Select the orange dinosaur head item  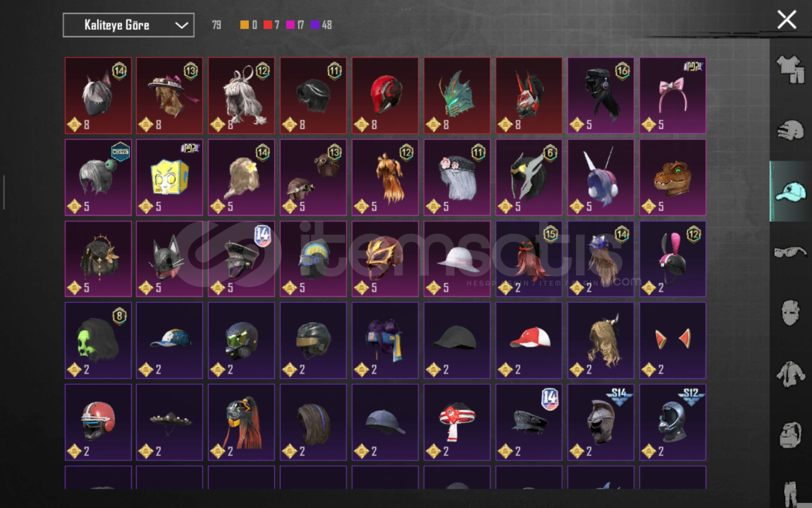pos(672,177)
